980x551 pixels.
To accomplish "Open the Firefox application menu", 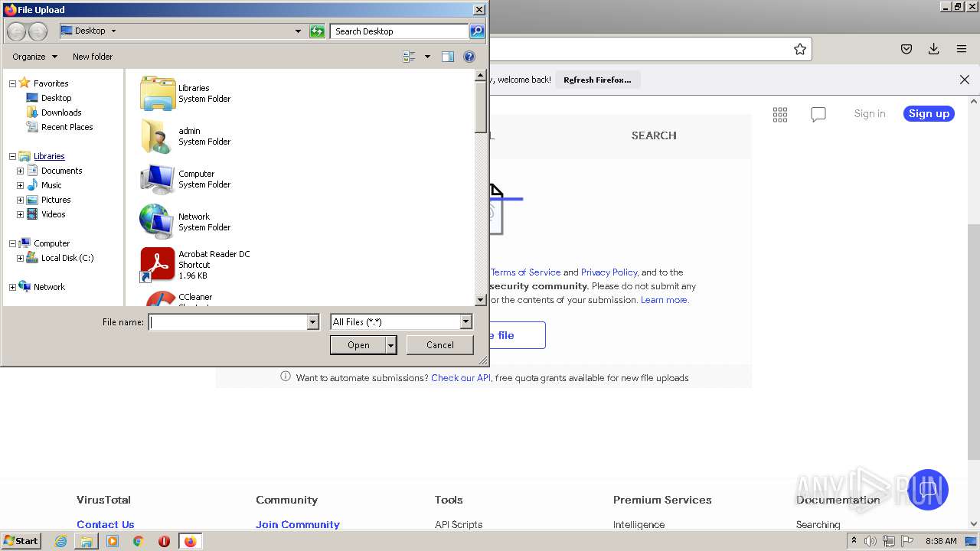I will coord(962,49).
